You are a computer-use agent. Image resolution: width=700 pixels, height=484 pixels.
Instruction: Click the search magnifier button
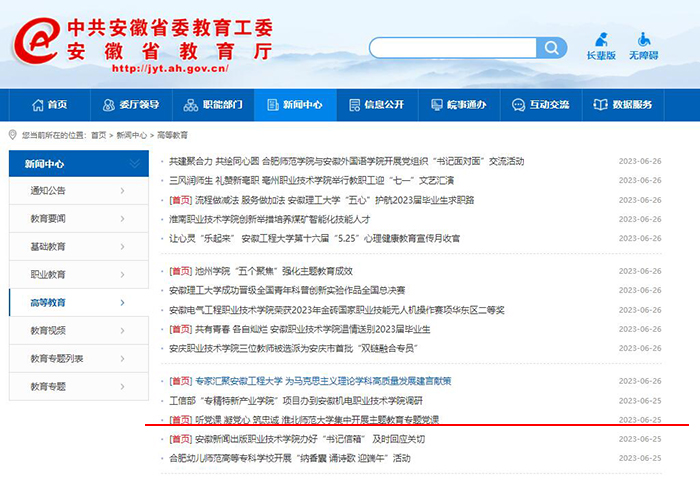(551, 48)
